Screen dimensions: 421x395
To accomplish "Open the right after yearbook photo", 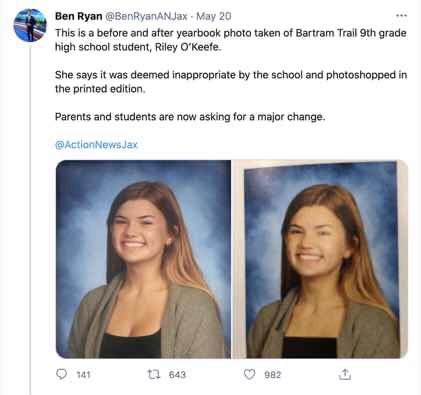I will point(322,259).
